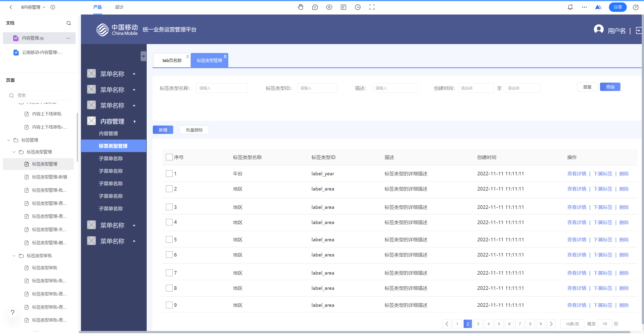Click the logout icon beside 用户名
This screenshot has width=644, height=335.
(x=639, y=30)
